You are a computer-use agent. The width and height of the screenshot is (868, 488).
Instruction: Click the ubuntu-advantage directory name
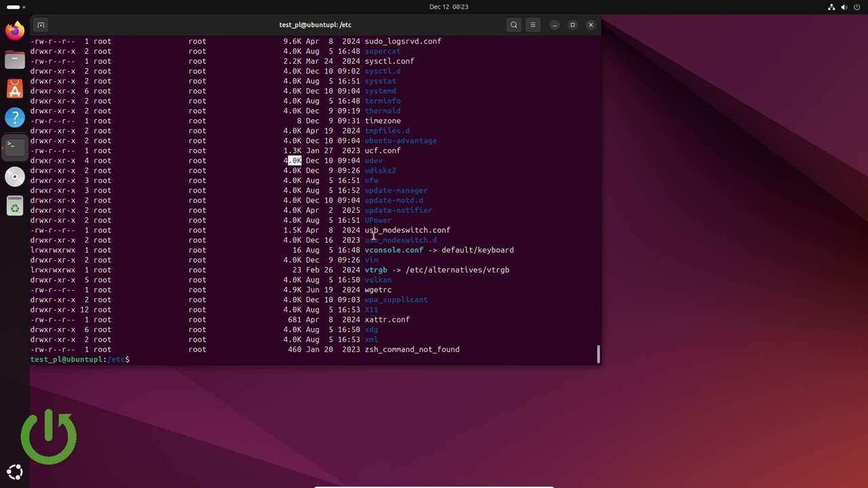(x=401, y=140)
